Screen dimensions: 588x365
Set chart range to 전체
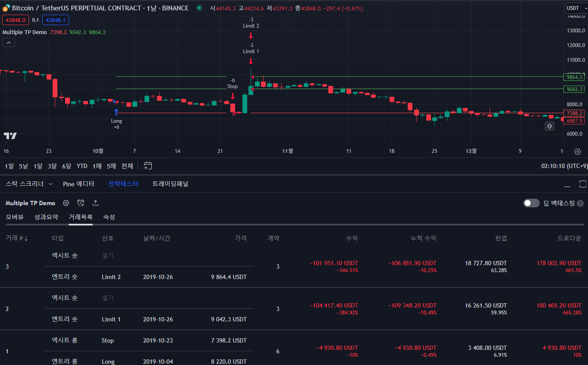pos(127,166)
